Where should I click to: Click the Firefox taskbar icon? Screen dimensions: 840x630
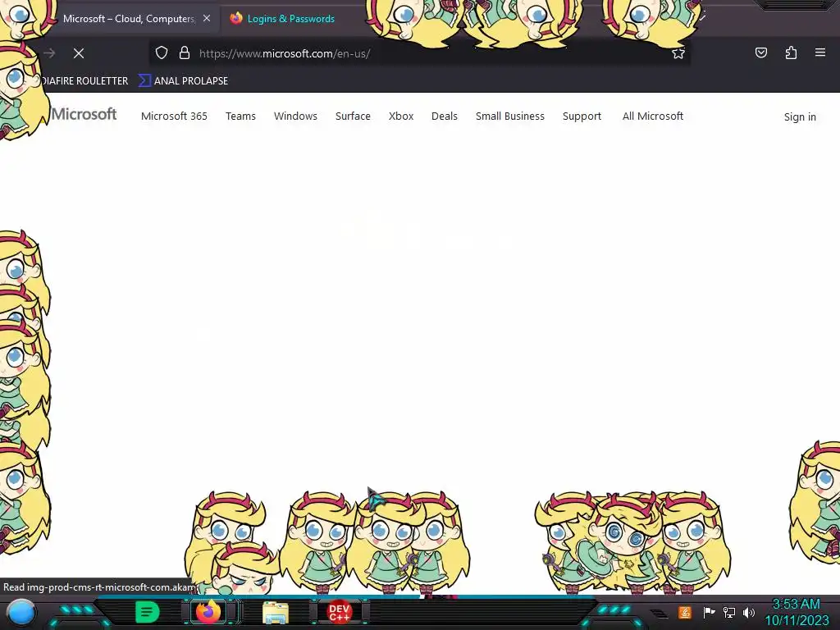coord(208,611)
